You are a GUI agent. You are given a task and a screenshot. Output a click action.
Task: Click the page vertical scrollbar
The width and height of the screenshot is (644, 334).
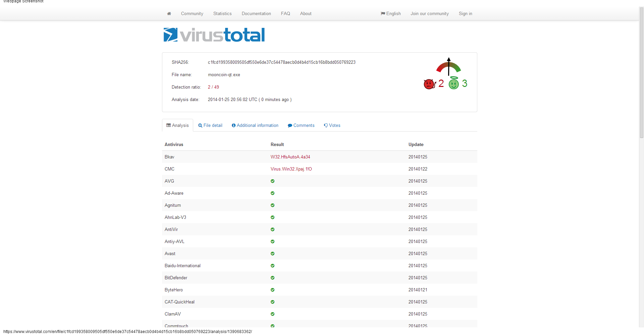641,72
